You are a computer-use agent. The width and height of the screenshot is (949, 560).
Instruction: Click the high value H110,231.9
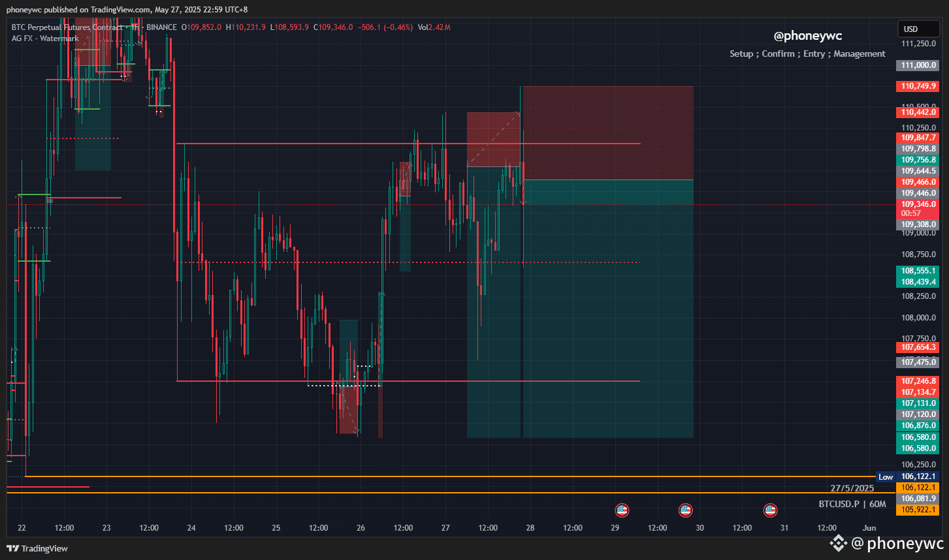tap(246, 27)
